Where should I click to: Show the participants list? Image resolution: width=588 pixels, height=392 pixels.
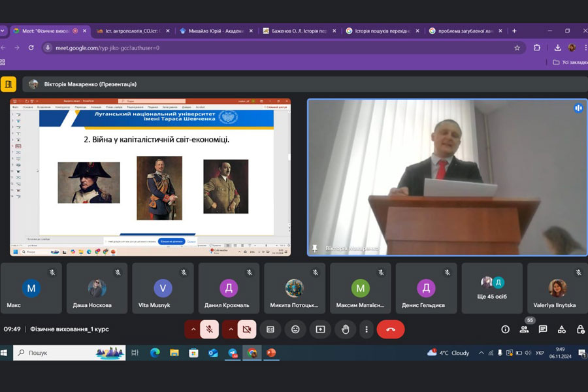pos(524,329)
